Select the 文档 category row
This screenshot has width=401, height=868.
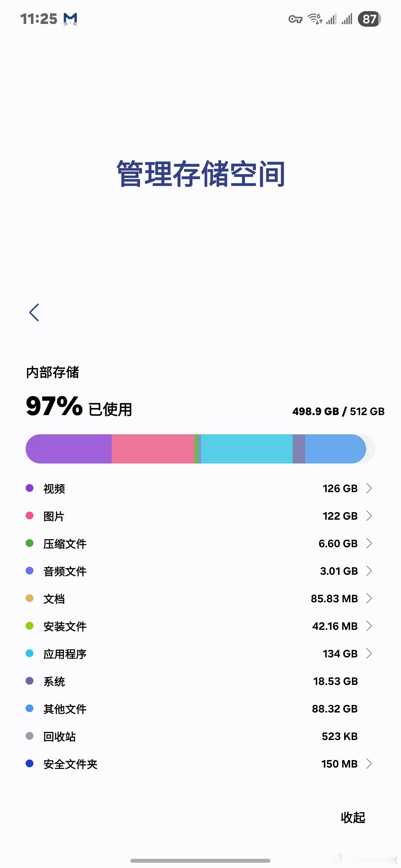200,599
